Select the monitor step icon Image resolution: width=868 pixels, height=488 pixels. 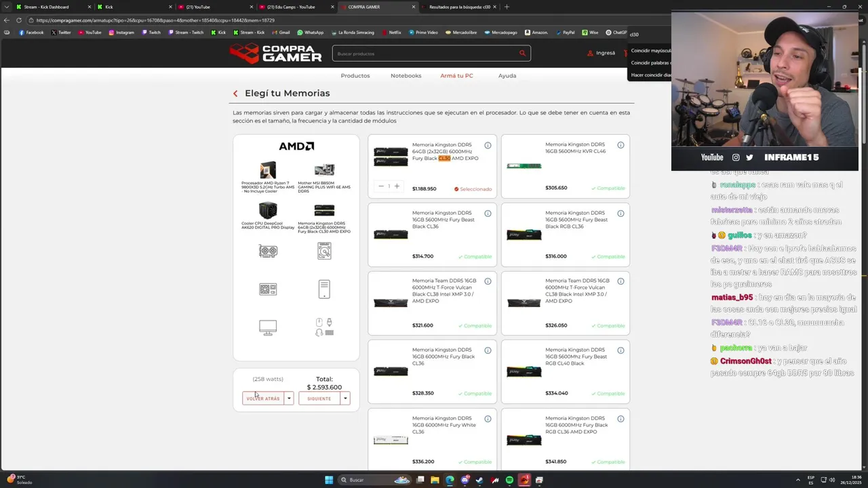[268, 328]
